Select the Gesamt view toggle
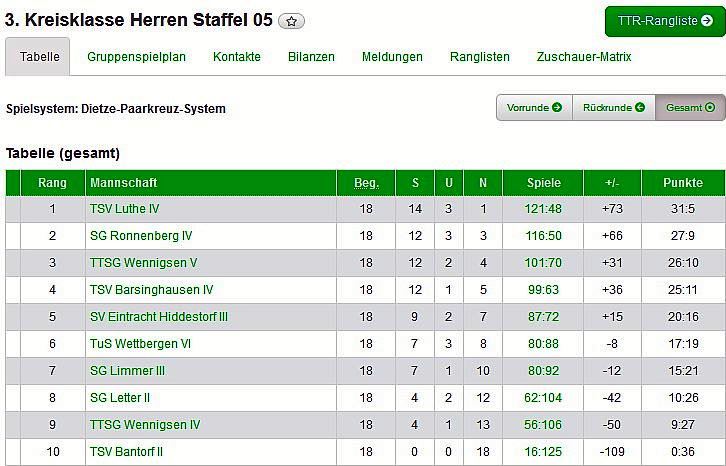Viewport: 726px width, 466px height. coord(690,108)
